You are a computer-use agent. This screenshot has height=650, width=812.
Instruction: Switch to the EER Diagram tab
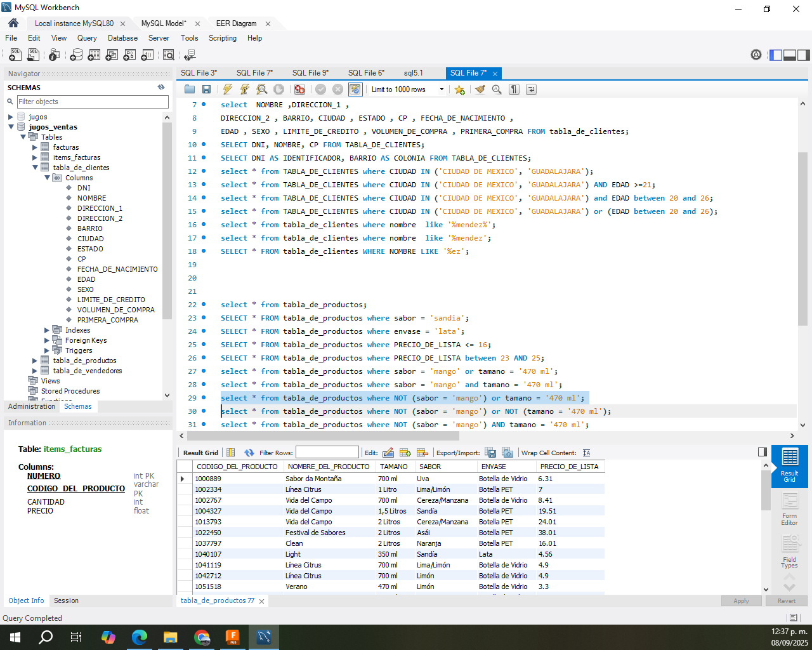tap(236, 23)
